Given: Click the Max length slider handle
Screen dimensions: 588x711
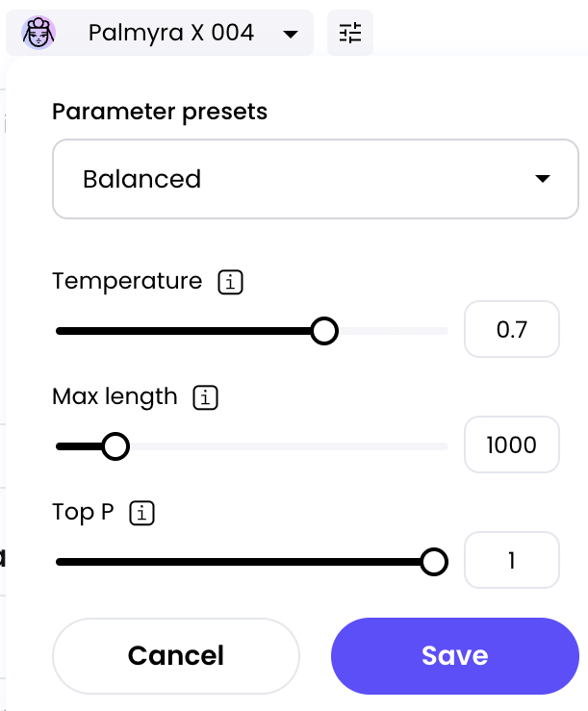Looking at the screenshot, I should point(115,446).
